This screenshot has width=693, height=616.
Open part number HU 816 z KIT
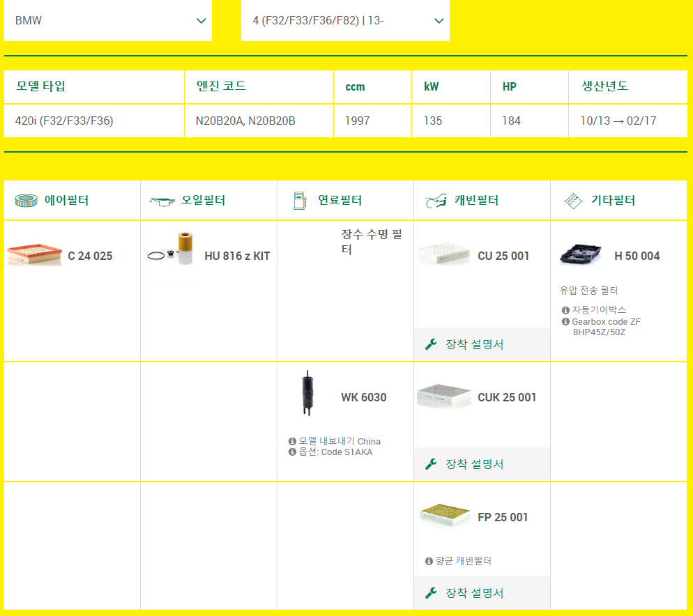[237, 256]
